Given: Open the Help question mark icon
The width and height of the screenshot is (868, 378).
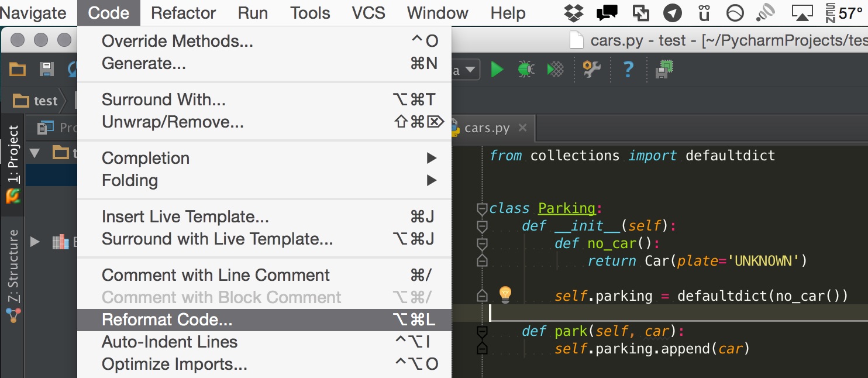Looking at the screenshot, I should (x=628, y=70).
